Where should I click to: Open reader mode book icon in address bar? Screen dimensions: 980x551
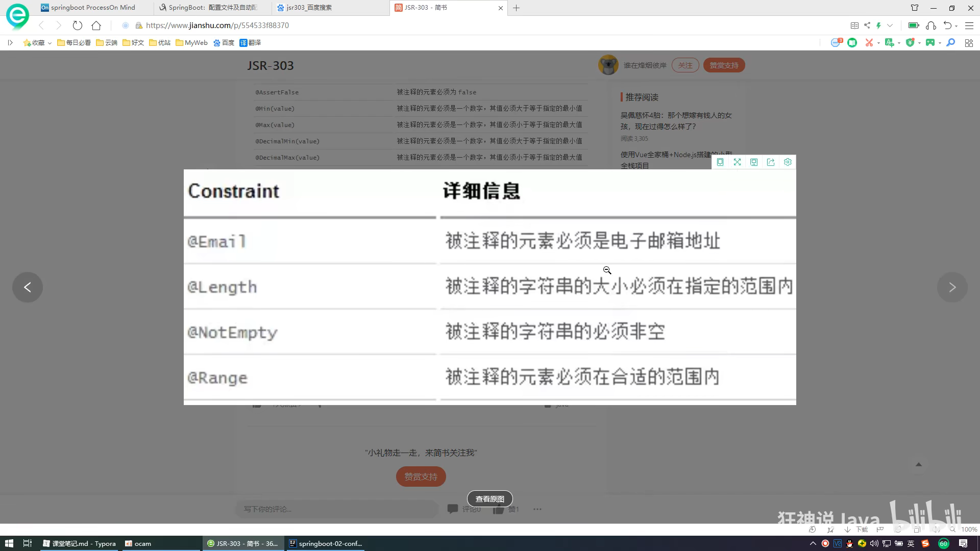point(854,26)
